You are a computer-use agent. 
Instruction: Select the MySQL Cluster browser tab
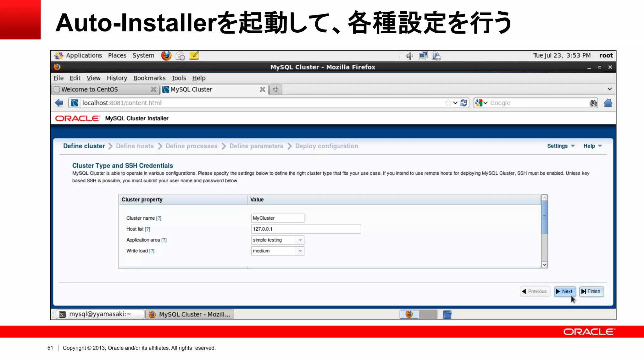pos(214,90)
